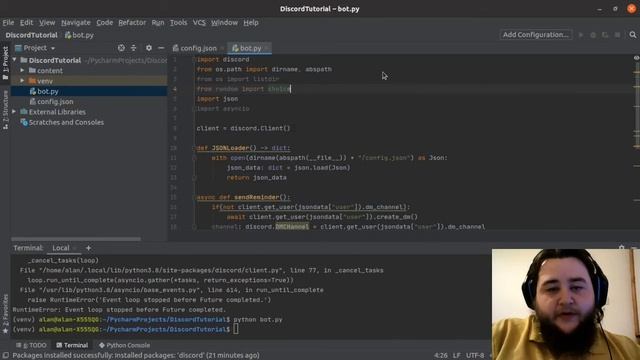Close the Local terminal tab

(75, 248)
